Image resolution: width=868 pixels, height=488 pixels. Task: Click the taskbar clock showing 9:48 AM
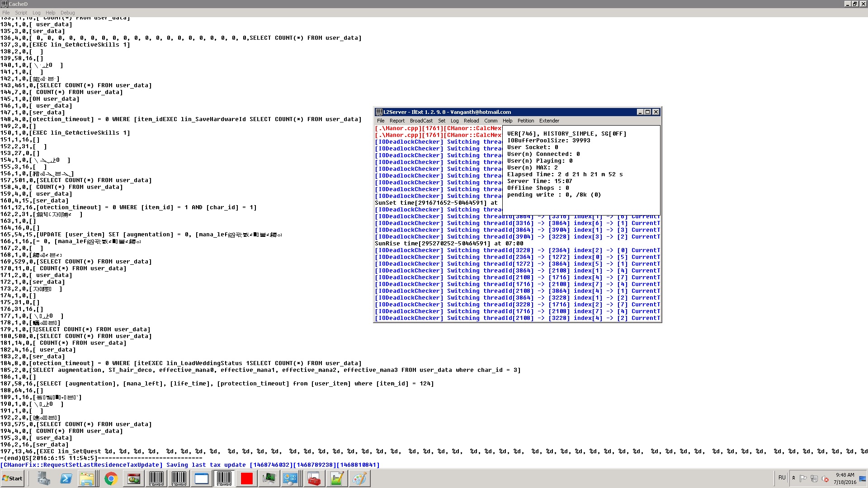(x=844, y=479)
